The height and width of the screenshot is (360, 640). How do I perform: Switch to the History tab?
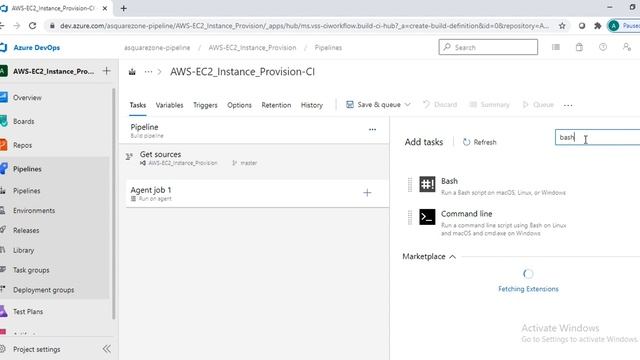click(312, 105)
